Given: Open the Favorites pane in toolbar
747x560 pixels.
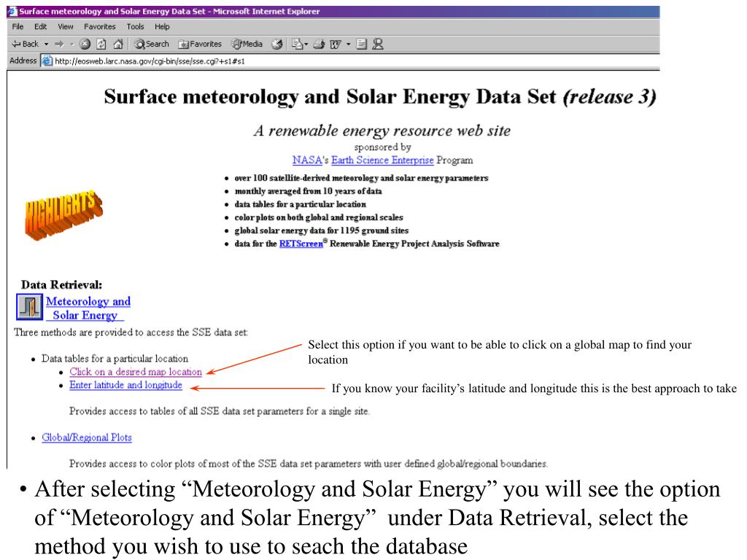Looking at the screenshot, I should click(200, 44).
